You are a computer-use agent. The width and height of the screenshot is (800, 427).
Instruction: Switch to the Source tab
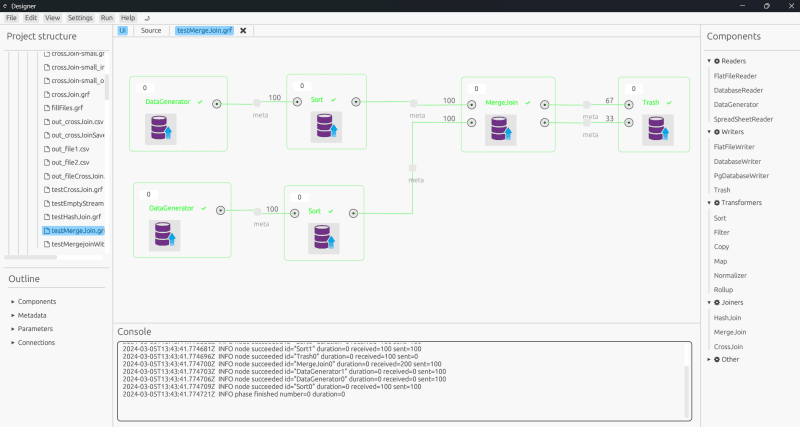151,31
